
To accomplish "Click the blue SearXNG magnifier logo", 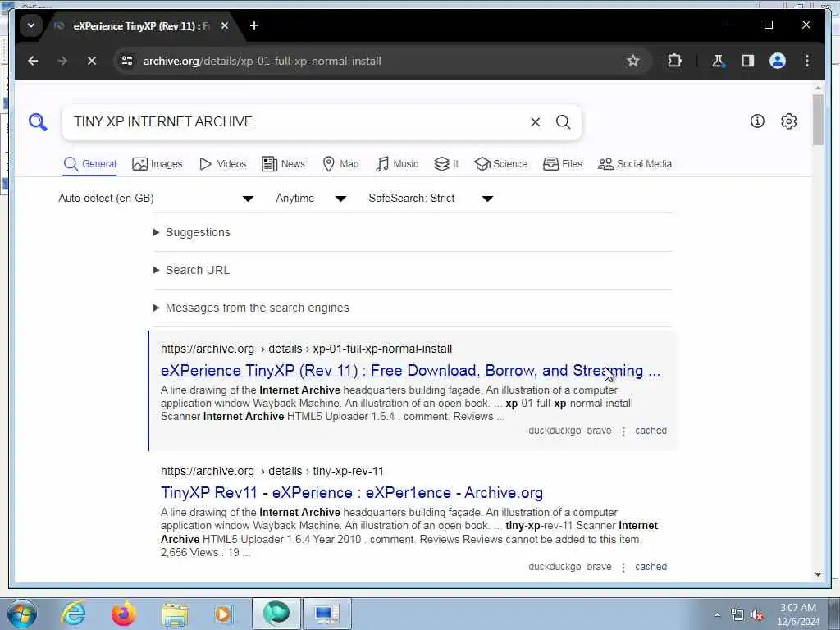I will (38, 122).
